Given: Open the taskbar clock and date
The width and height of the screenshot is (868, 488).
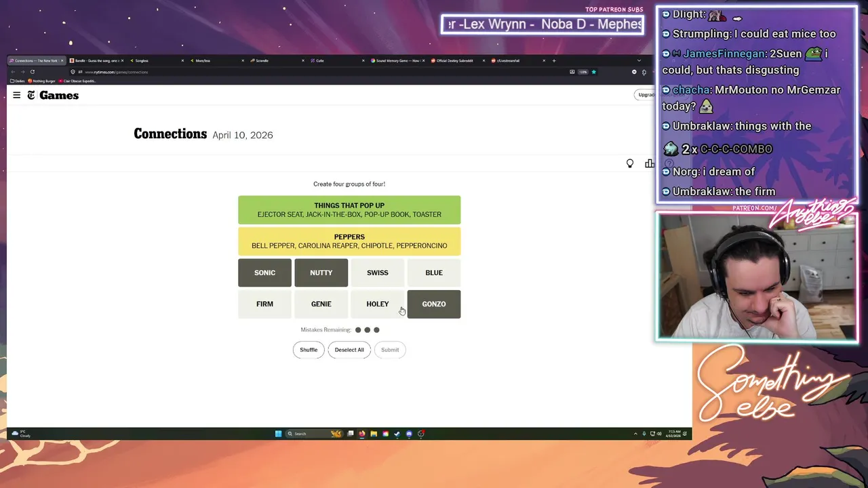Looking at the screenshot, I should pyautogui.click(x=674, y=434).
